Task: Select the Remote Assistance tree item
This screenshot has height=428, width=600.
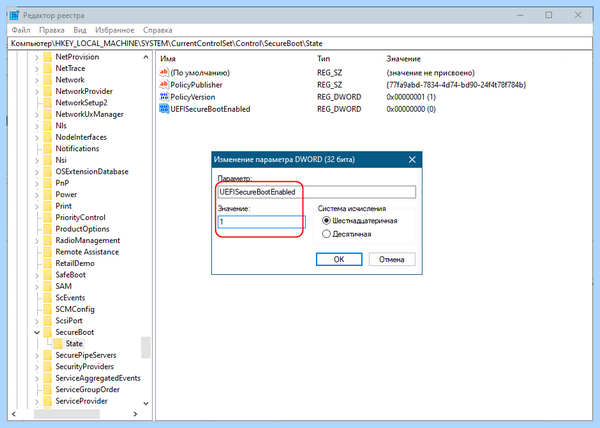Action: point(87,252)
